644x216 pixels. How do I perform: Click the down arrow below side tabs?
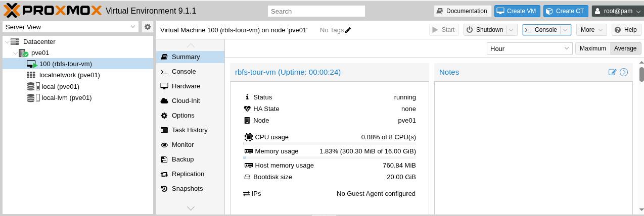[x=191, y=208]
